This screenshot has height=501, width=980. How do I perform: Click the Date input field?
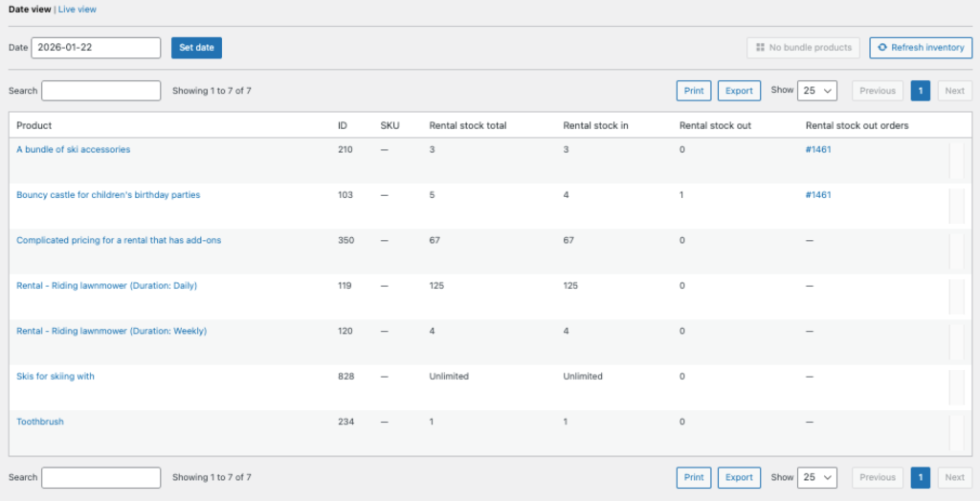point(97,48)
